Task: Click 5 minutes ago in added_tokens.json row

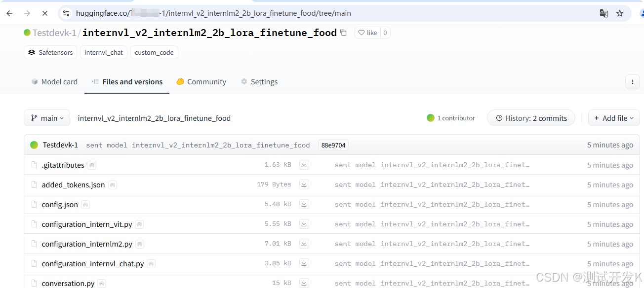Action: [610, 185]
